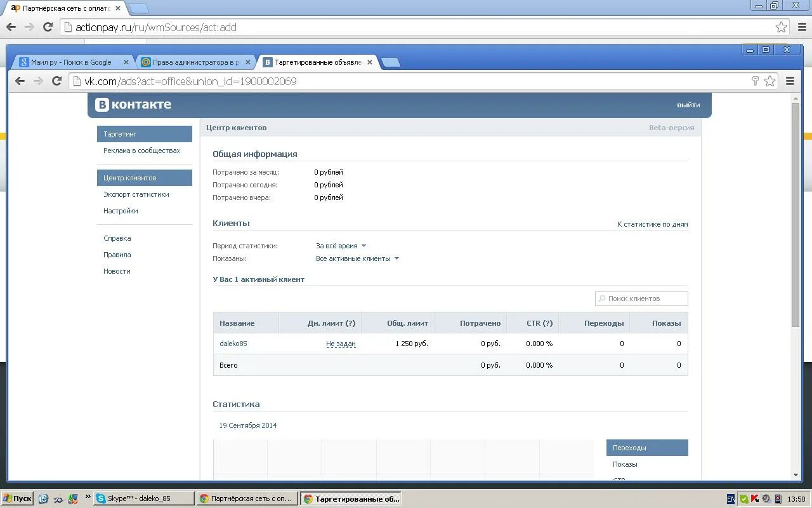Click выйти to log out

pyautogui.click(x=688, y=105)
